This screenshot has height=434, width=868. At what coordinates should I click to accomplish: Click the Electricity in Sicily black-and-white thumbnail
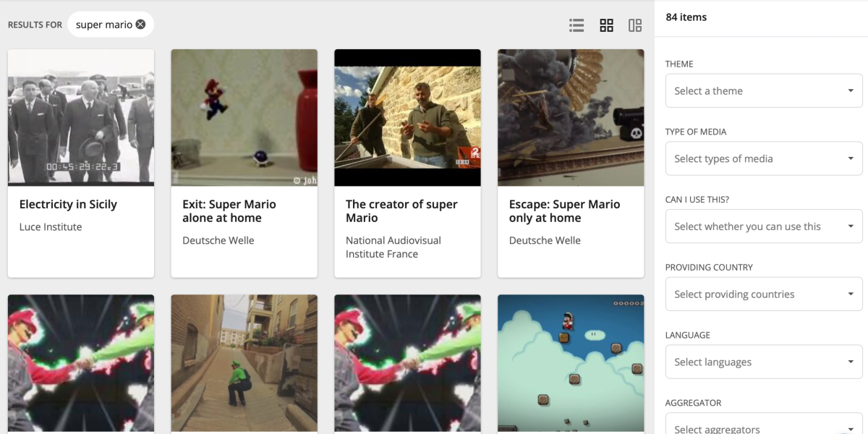click(81, 117)
